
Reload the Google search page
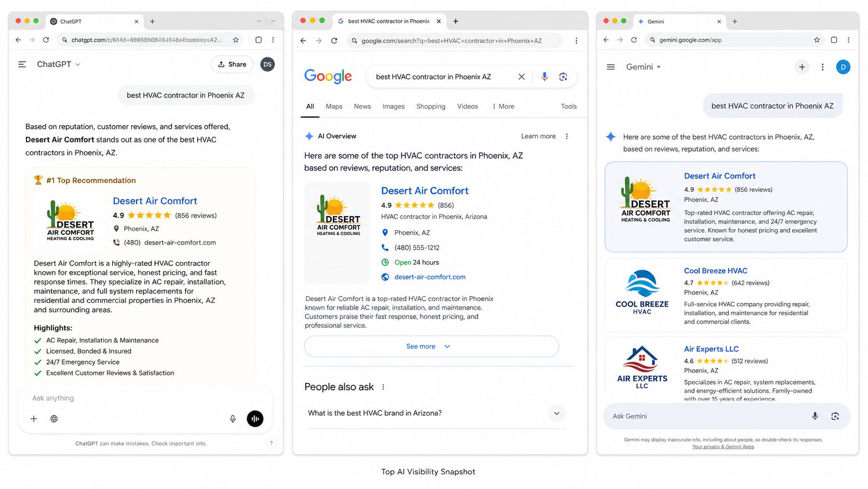click(334, 41)
